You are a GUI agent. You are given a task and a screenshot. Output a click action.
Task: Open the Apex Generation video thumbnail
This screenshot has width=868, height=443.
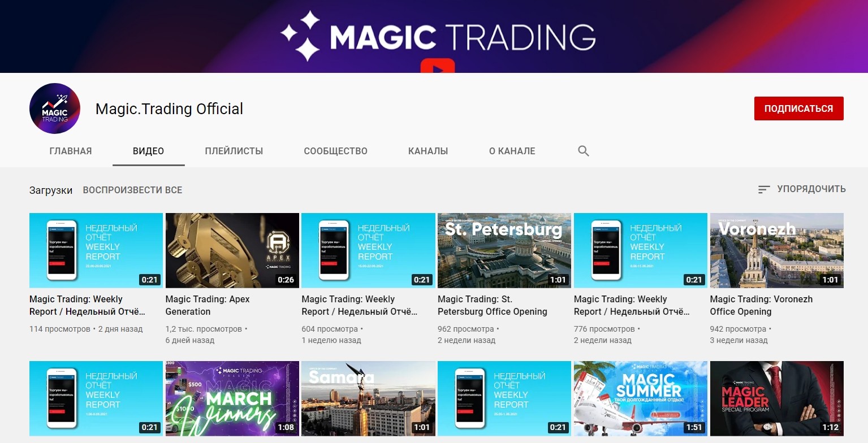coord(232,250)
